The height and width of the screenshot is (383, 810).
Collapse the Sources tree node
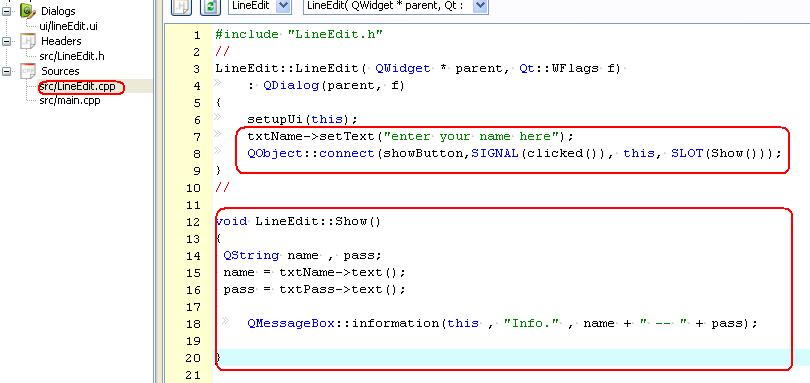click(x=6, y=71)
